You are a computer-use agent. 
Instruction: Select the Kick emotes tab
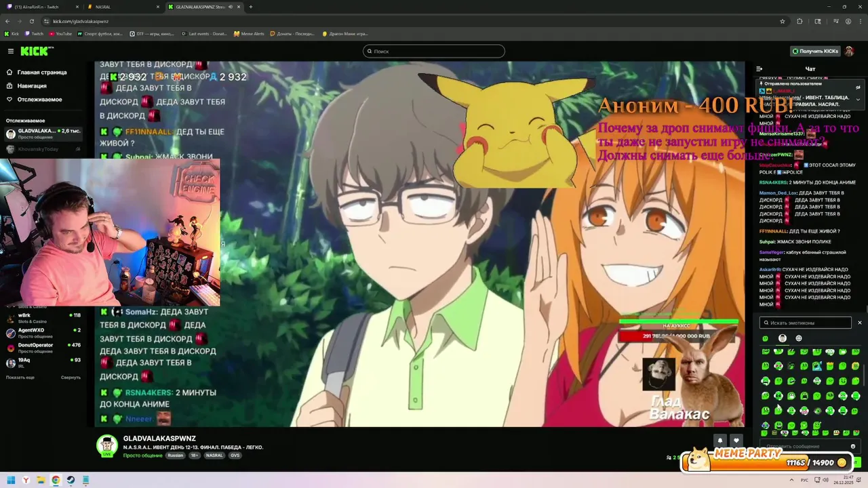(x=766, y=338)
